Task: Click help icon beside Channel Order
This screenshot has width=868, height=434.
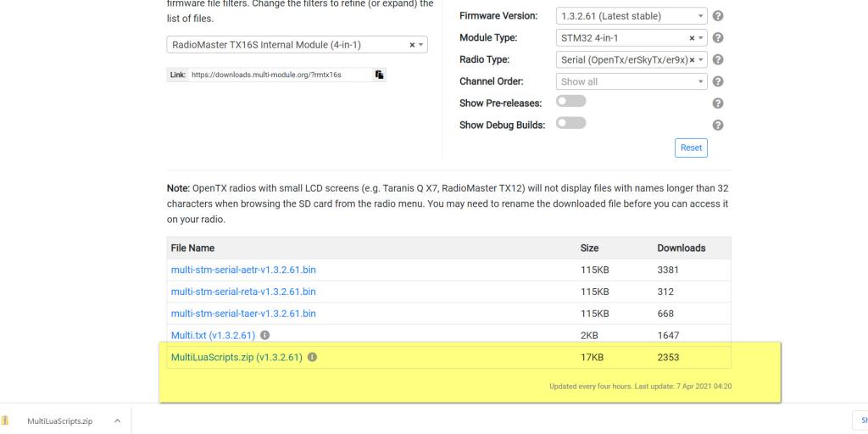Action: coord(718,82)
